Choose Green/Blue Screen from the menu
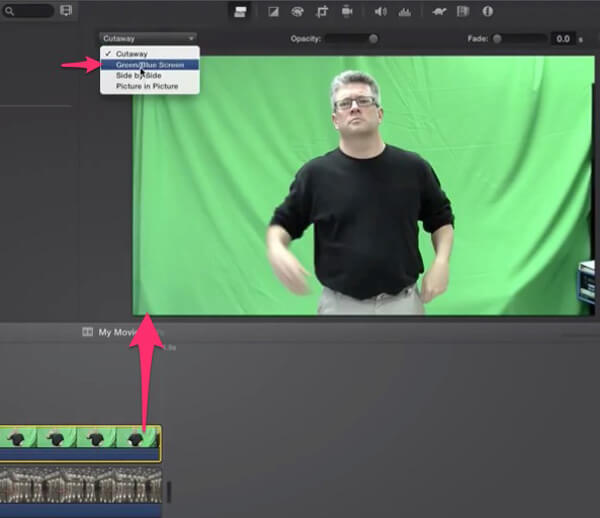 coord(150,65)
